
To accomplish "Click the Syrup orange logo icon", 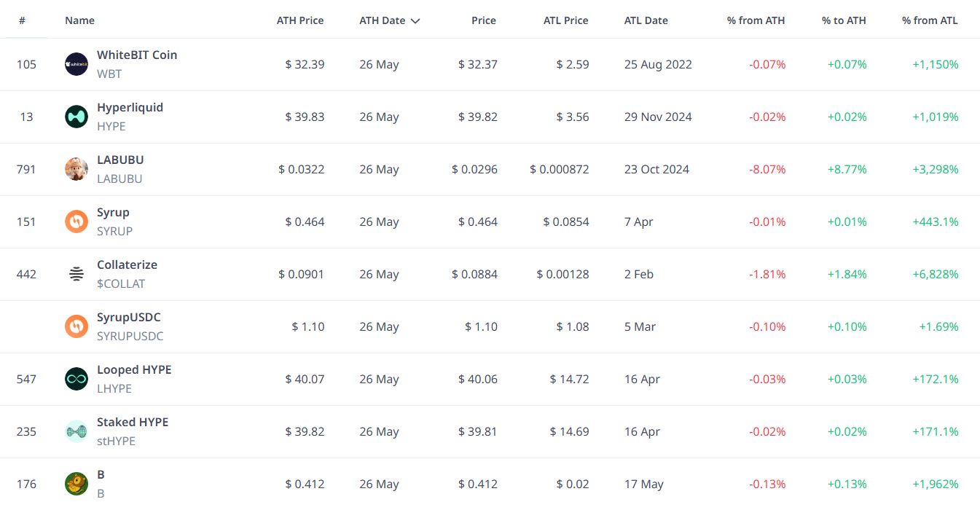I will [x=77, y=221].
